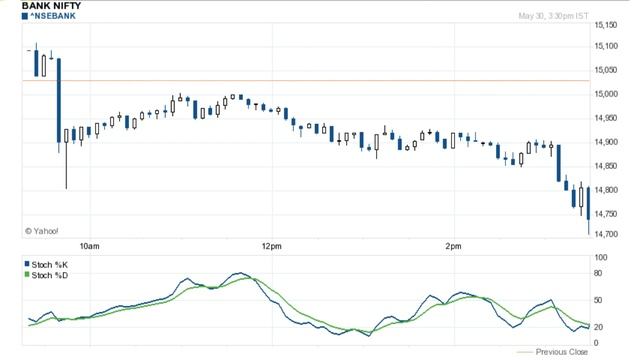Click the 15,050 price axis label
The height and width of the screenshot is (360, 640).
(606, 70)
